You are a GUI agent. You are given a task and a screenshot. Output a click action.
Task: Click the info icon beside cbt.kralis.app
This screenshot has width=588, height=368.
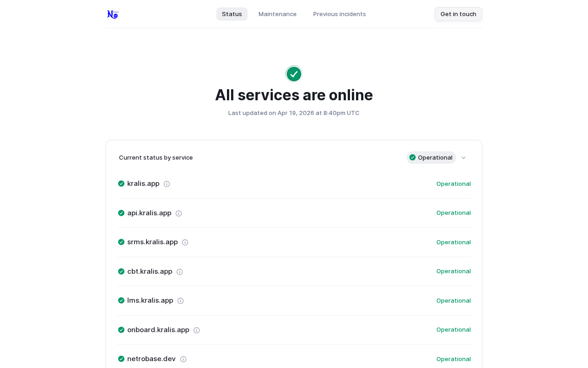coord(180,272)
